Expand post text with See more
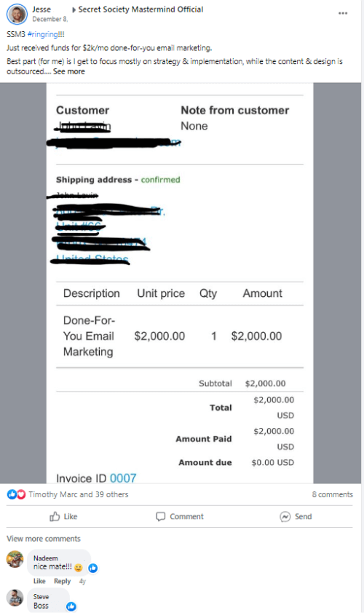364x613 pixels. coord(69,71)
